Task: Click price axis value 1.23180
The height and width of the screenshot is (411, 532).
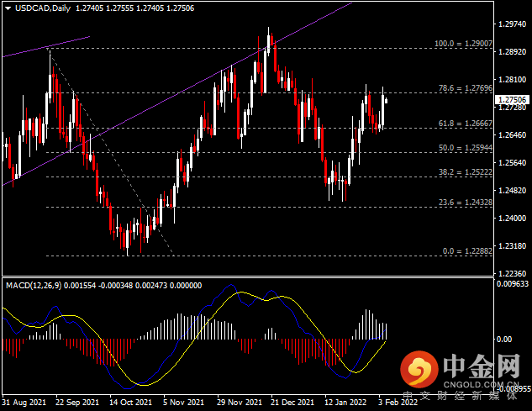Action: [x=512, y=245]
